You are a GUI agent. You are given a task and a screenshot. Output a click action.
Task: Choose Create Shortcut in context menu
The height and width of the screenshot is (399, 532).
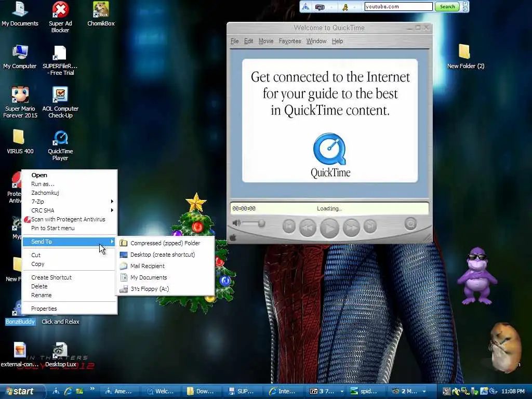pyautogui.click(x=70, y=277)
